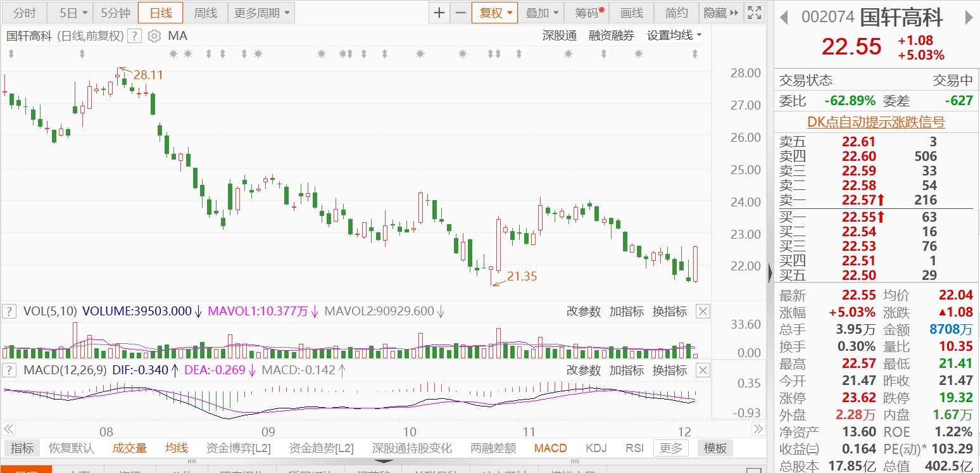Open MA settings with the gear icon
980x473 pixels.
154,36
